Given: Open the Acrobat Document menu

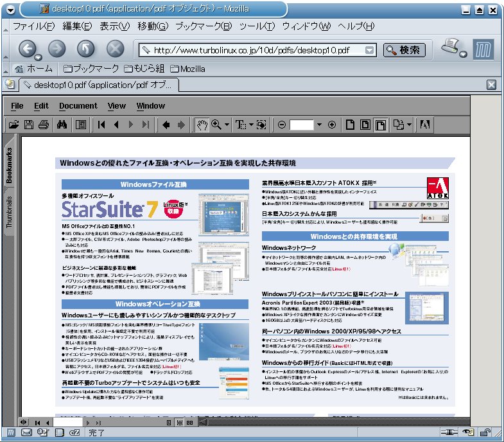Looking at the screenshot, I should (78, 106).
